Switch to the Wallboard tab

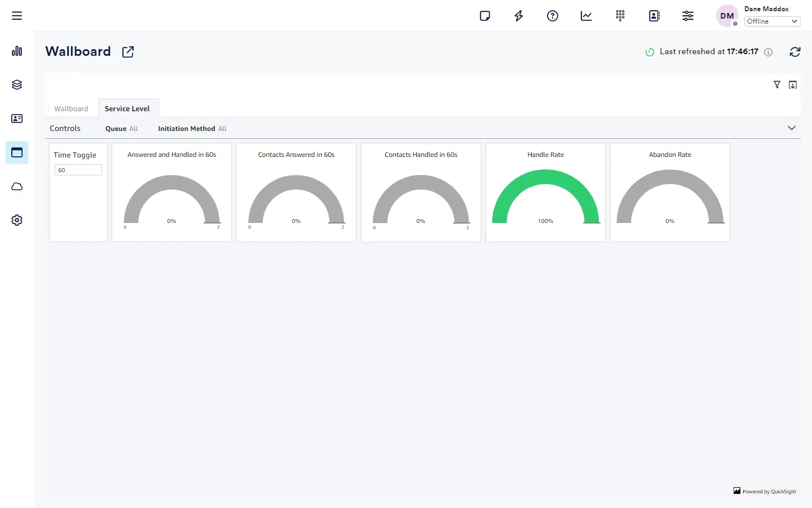(71, 108)
